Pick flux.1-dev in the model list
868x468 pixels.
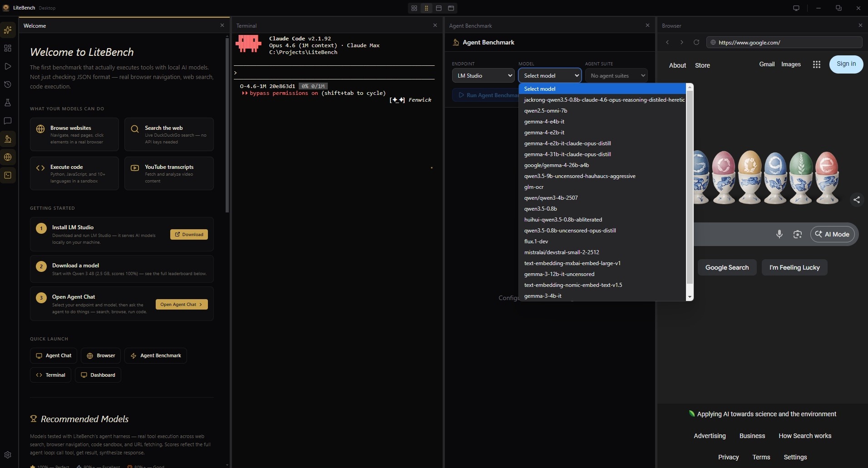point(602,241)
